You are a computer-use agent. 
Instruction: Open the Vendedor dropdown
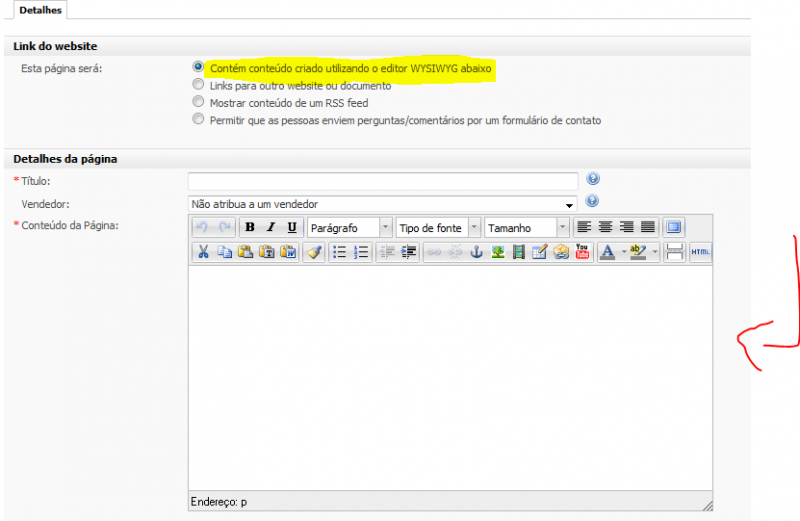coord(383,204)
